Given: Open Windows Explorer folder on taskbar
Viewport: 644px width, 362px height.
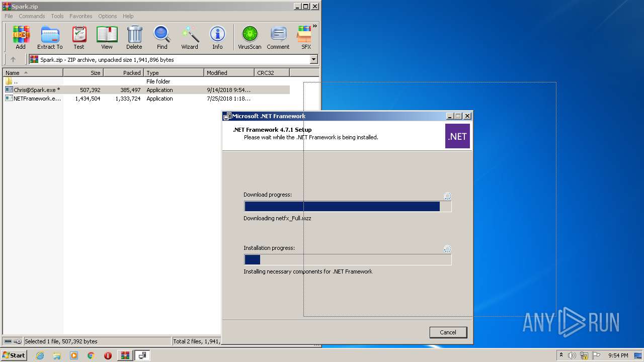Looking at the screenshot, I should 57,355.
